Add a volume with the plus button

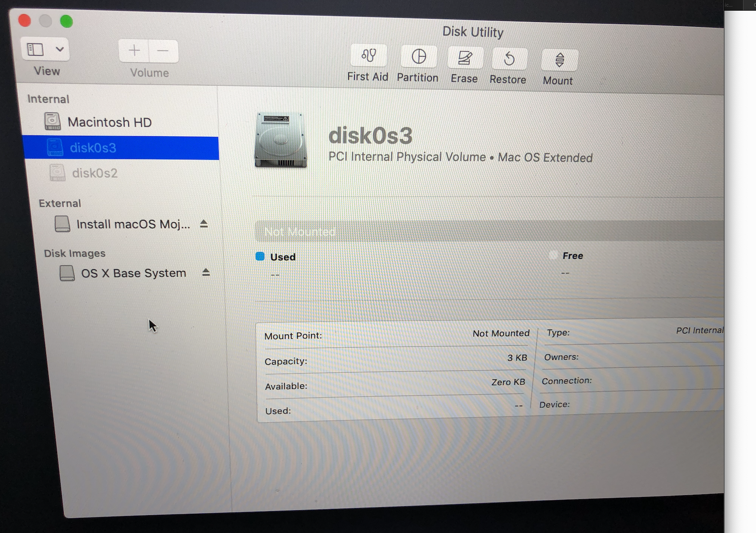click(134, 51)
